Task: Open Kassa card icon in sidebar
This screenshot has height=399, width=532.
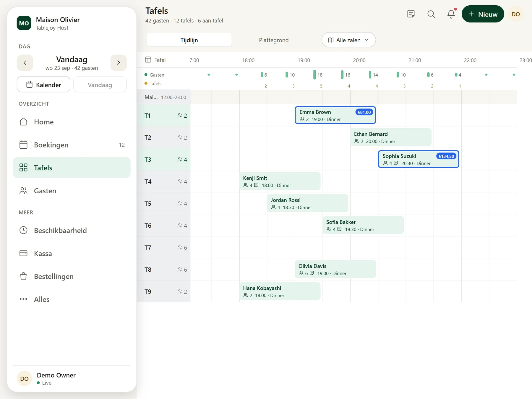Action: 23,253
